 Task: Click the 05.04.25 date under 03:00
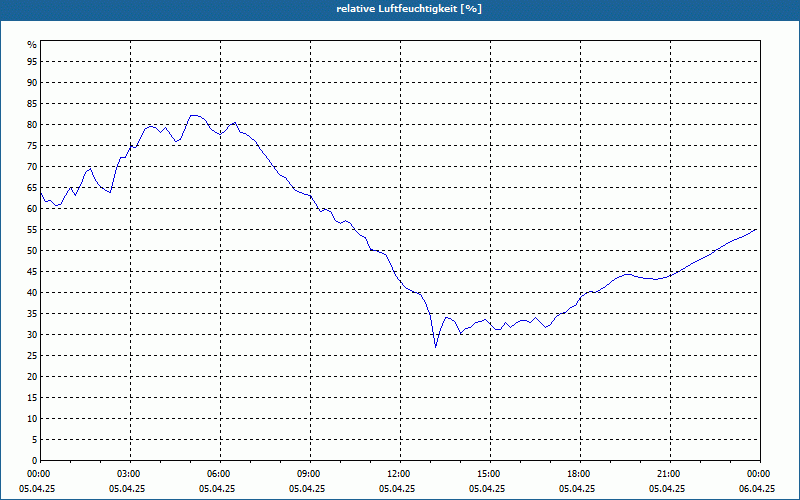pyautogui.click(x=127, y=489)
